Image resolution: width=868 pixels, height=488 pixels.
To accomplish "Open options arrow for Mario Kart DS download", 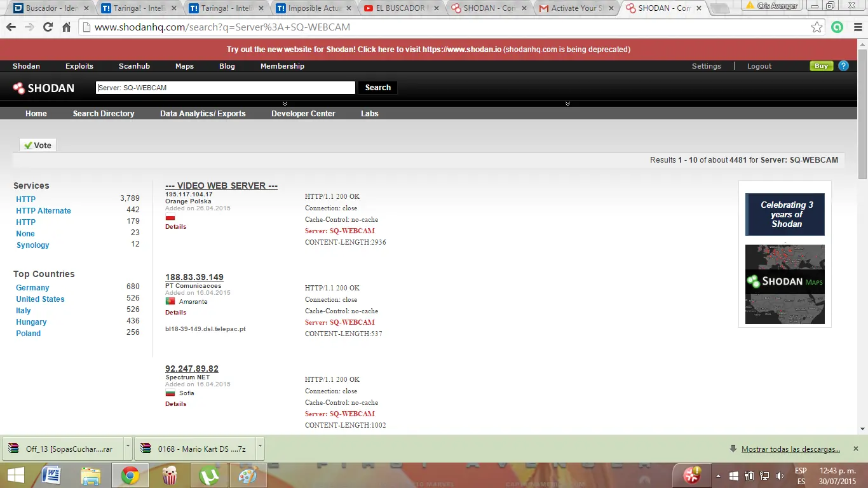I will pyautogui.click(x=259, y=448).
